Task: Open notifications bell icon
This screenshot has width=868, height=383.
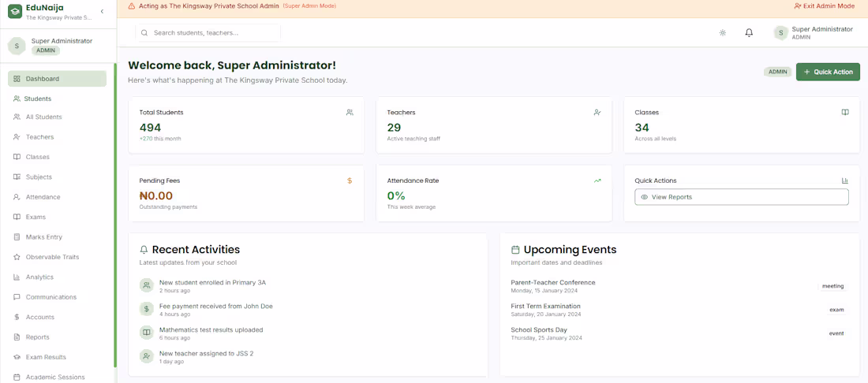Action: (x=749, y=32)
